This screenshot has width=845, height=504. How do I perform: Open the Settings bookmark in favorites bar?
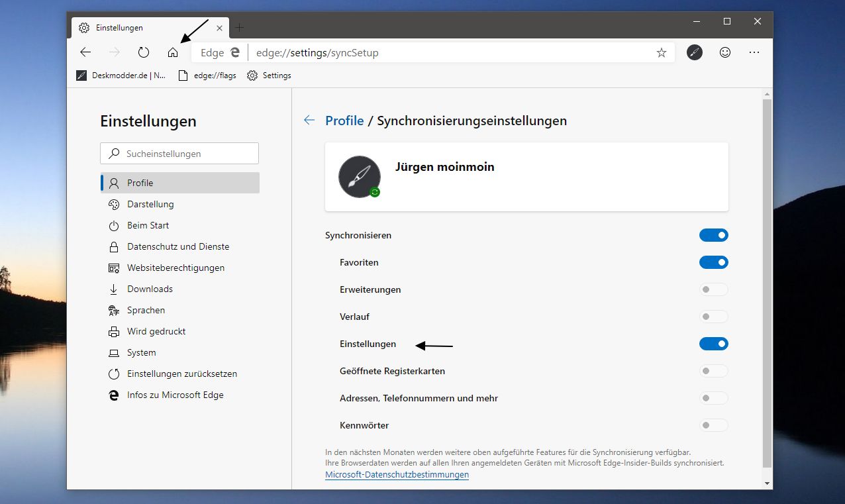tap(269, 76)
